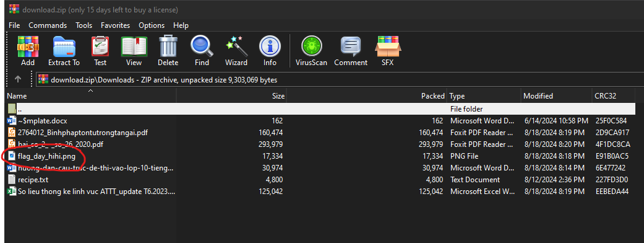Sort files by Name column header
The width and height of the screenshot is (644, 243).
tap(91, 95)
